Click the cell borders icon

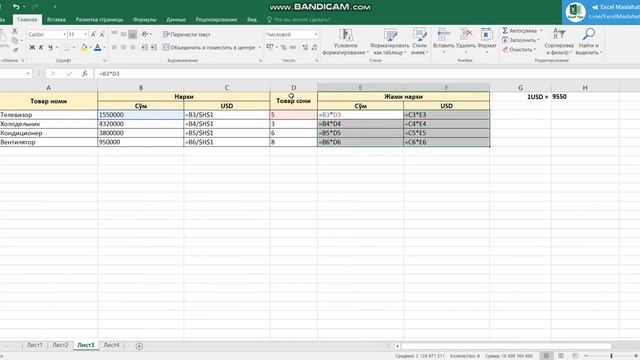tap(67, 48)
